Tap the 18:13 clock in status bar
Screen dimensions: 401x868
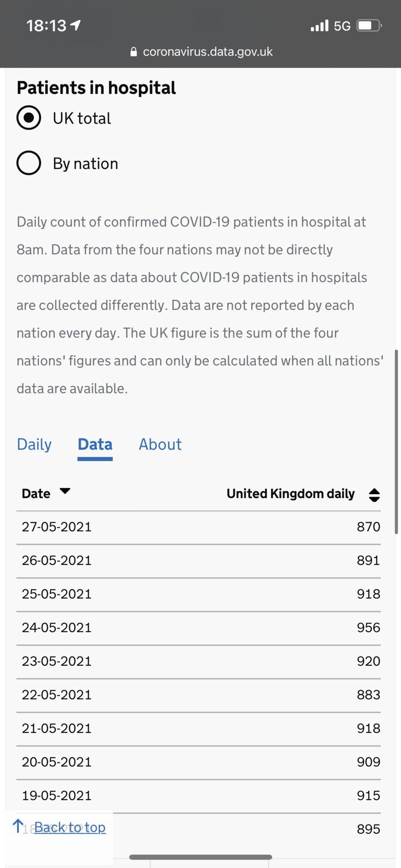tap(46, 26)
